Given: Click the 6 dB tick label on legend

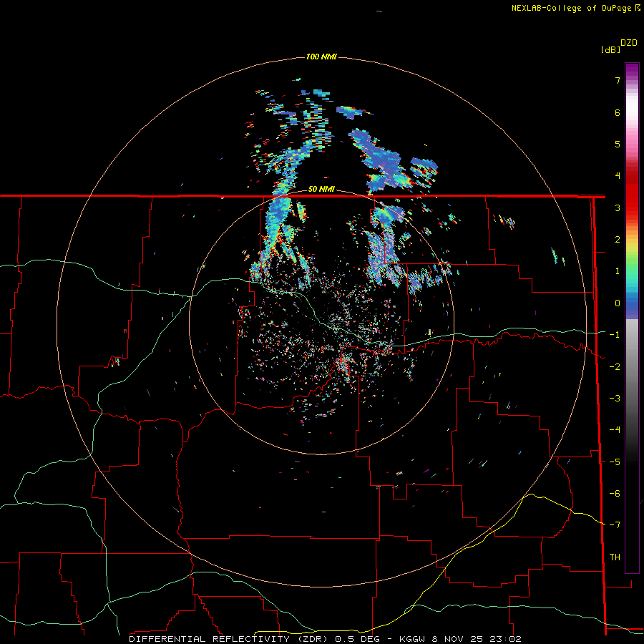Looking at the screenshot, I should point(618,112).
